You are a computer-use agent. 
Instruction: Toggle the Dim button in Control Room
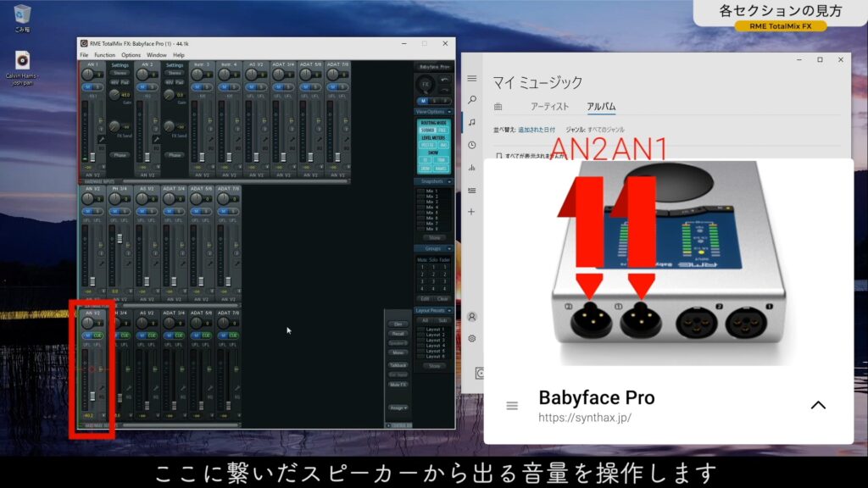click(x=398, y=324)
